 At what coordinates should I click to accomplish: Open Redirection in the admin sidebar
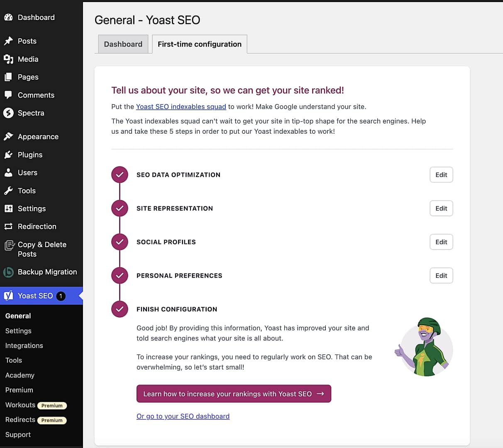coord(37,226)
